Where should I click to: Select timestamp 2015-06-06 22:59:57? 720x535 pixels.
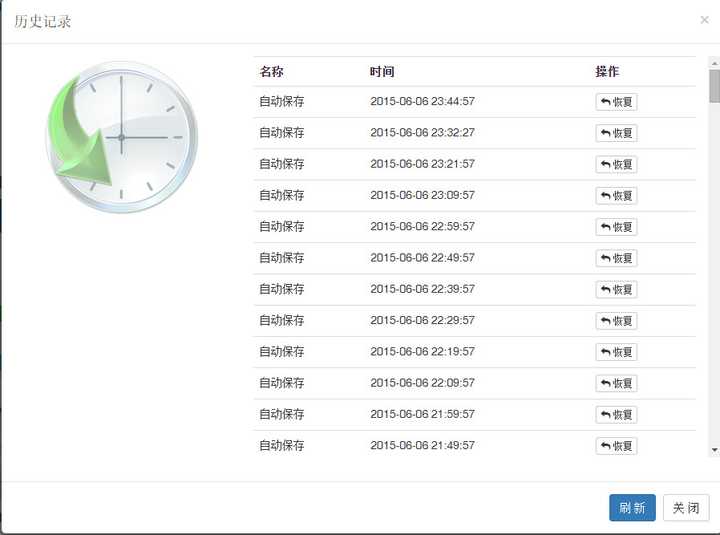pyautogui.click(x=422, y=226)
